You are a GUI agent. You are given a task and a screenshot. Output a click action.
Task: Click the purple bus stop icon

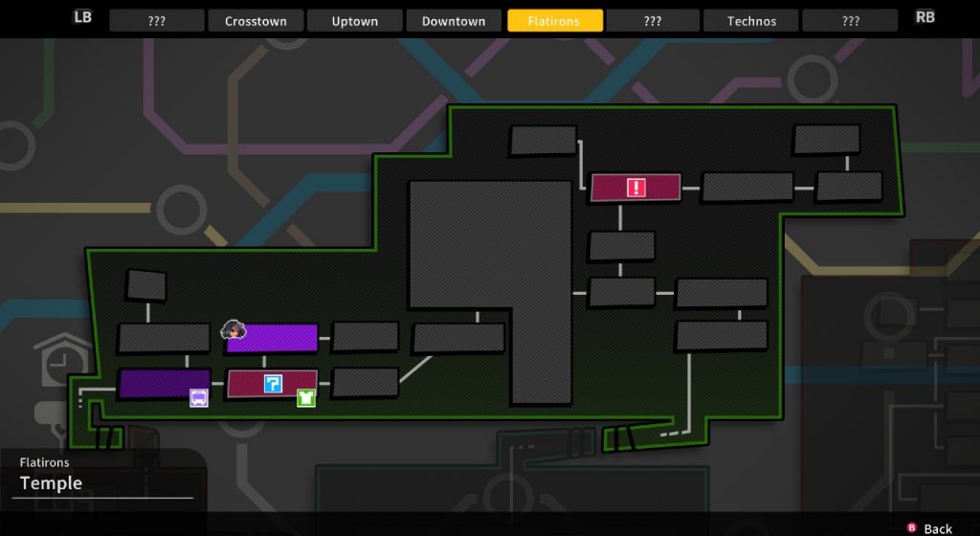click(x=199, y=397)
